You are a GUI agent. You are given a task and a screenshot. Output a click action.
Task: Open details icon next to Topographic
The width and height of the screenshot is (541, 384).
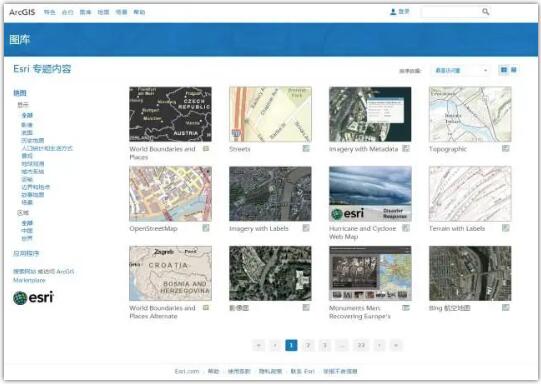pyautogui.click(x=505, y=148)
